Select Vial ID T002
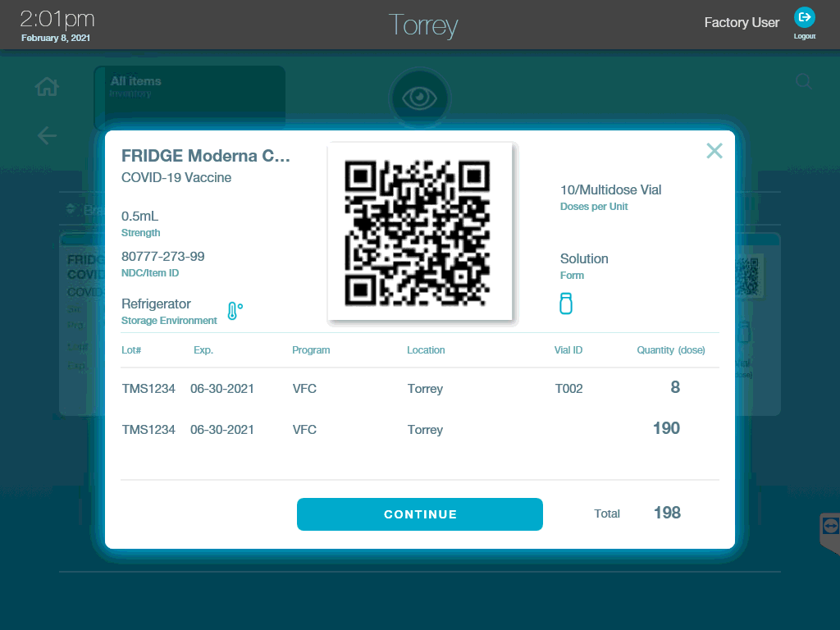Screen dimensions: 840x630 tap(569, 388)
